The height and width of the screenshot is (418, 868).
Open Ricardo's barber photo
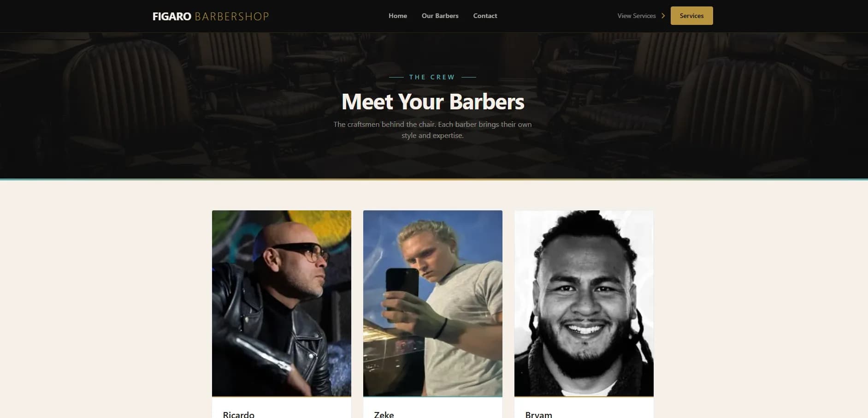[281, 303]
